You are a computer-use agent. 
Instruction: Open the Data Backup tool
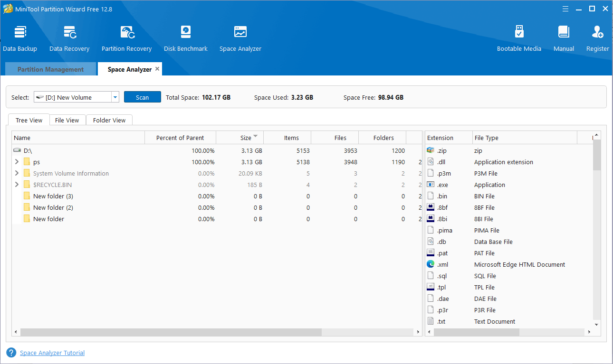click(x=20, y=39)
